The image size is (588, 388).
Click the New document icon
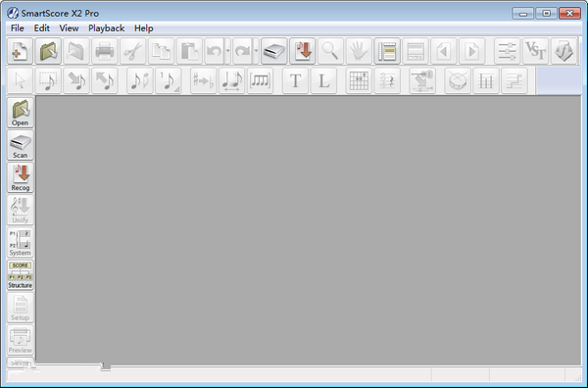(x=20, y=51)
